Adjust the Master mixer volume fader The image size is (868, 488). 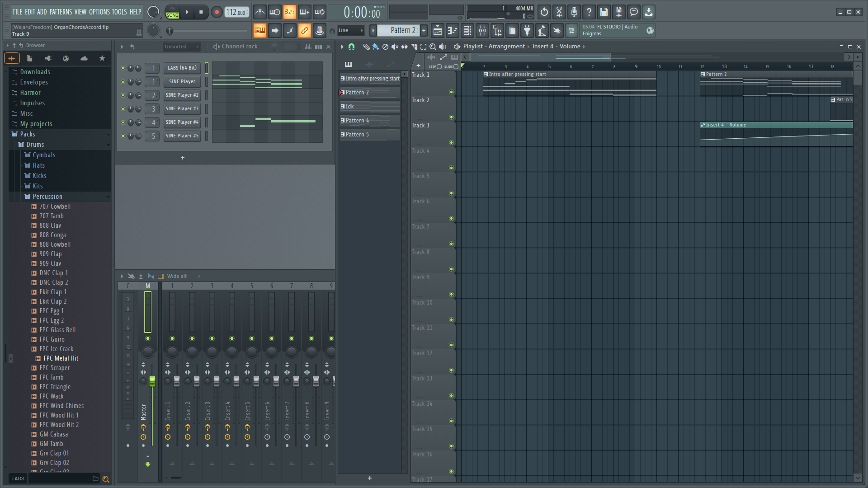tap(152, 381)
